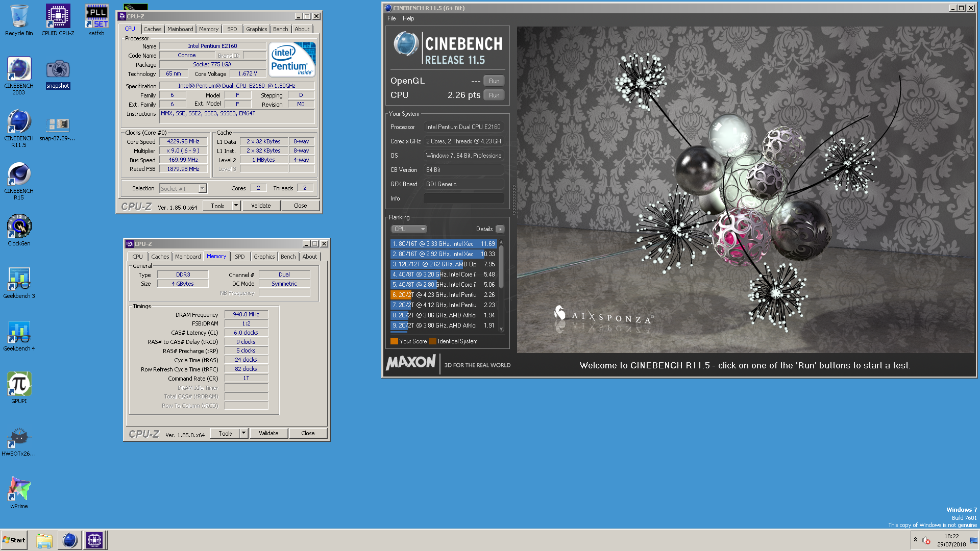Open the HWBOTx26 desktop shortcut
This screenshot has width=980, height=551.
click(x=19, y=440)
